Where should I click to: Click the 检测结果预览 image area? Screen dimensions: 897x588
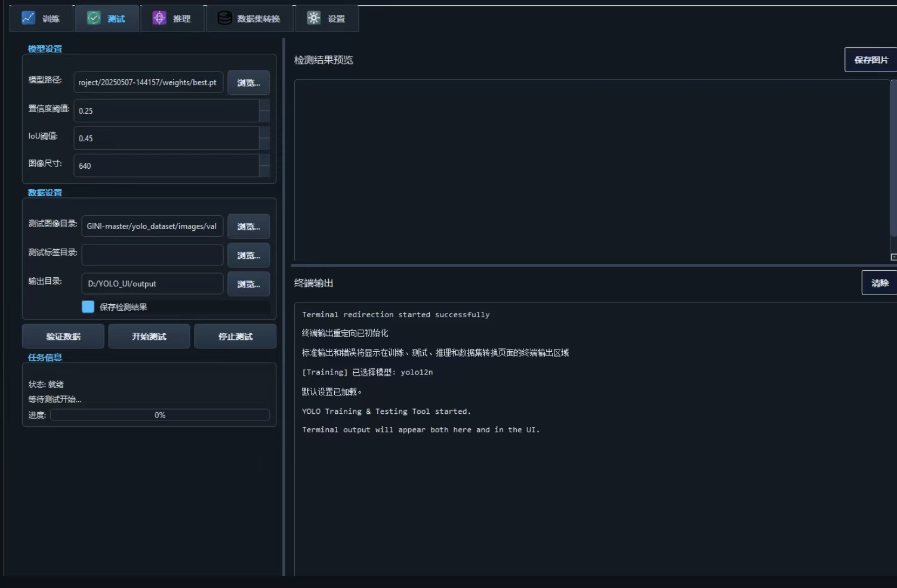pos(591,171)
